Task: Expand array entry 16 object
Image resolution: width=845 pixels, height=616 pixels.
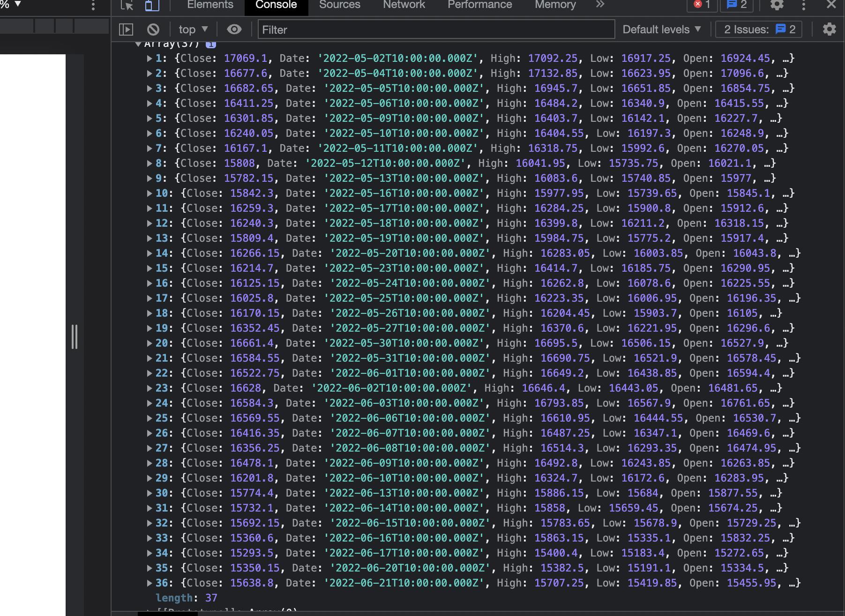Action: [x=150, y=283]
